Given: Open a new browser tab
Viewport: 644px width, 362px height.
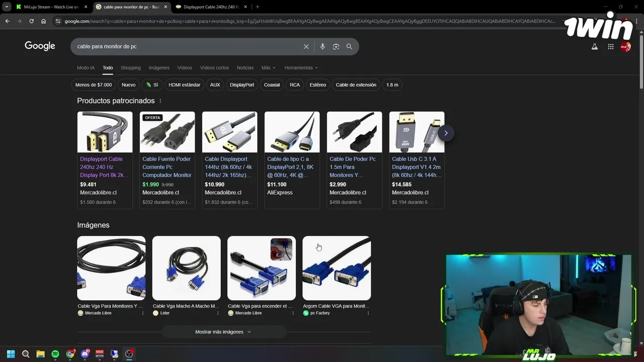Looking at the screenshot, I should point(257,7).
